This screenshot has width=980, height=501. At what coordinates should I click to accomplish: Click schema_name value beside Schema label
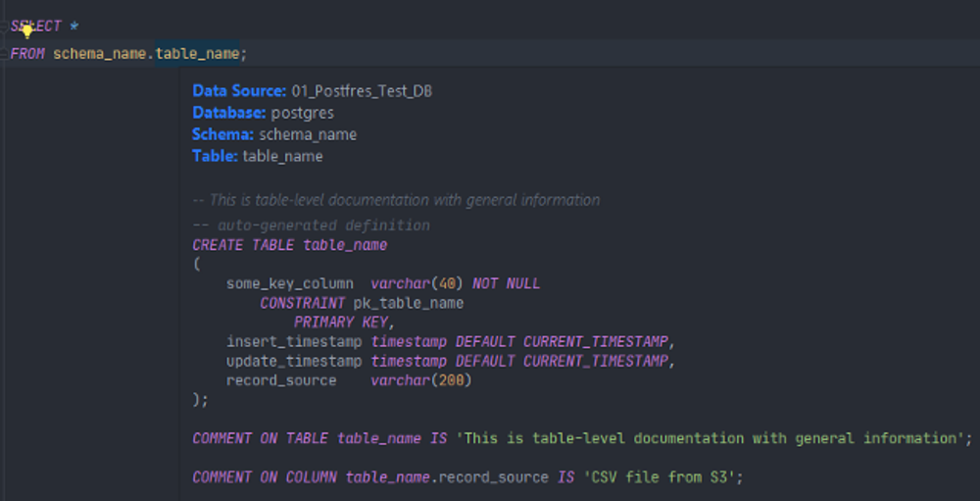point(308,134)
